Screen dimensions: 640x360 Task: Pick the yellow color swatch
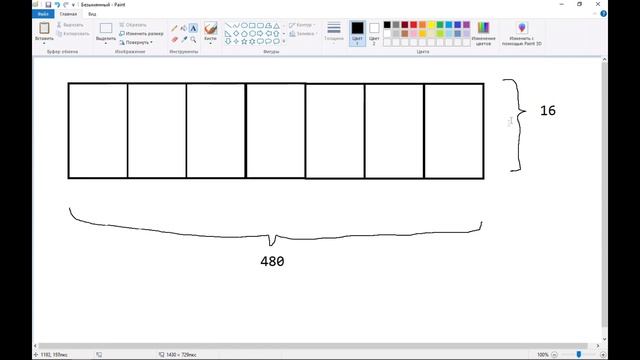(431, 25)
